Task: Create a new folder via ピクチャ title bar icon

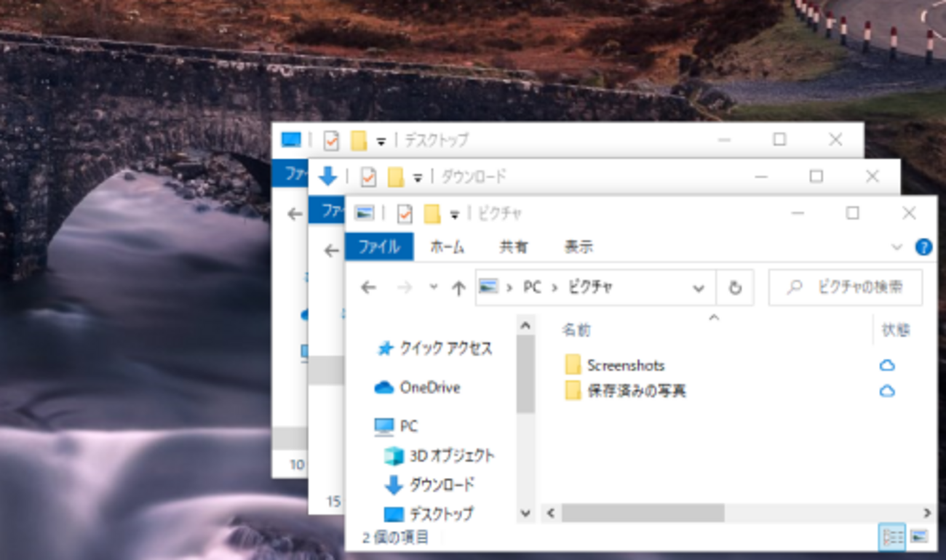Action: 432,213
